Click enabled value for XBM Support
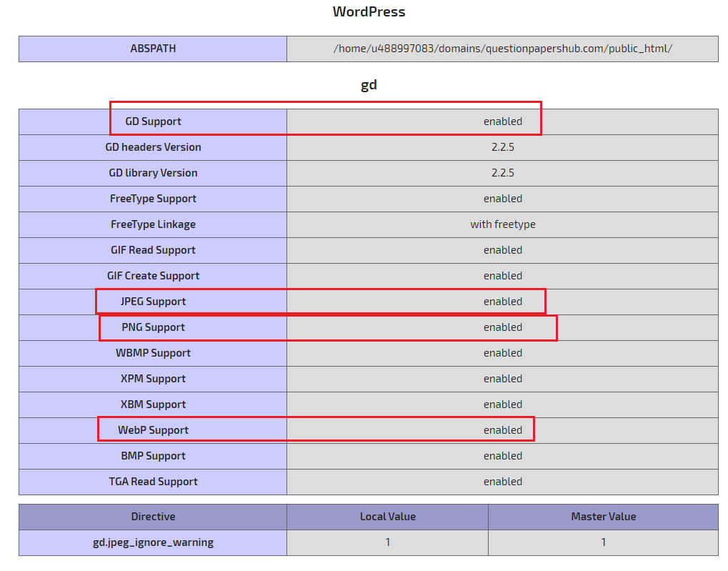This screenshot has width=728, height=571. 503,404
